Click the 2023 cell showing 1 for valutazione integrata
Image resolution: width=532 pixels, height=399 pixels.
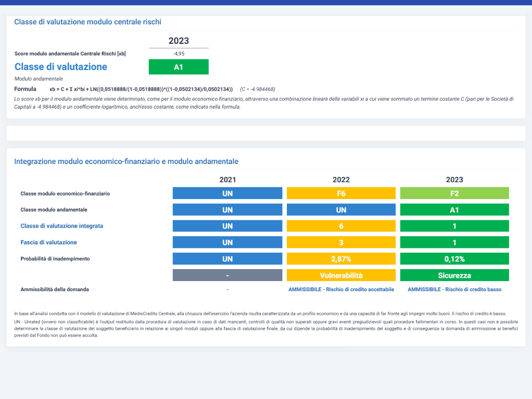[454, 226]
